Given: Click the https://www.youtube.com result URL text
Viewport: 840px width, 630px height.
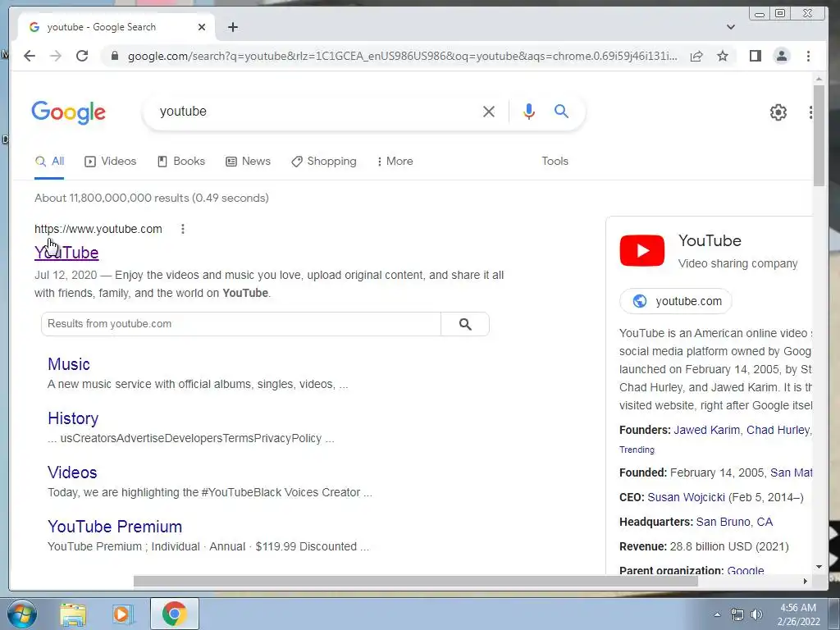Looking at the screenshot, I should point(98,230).
